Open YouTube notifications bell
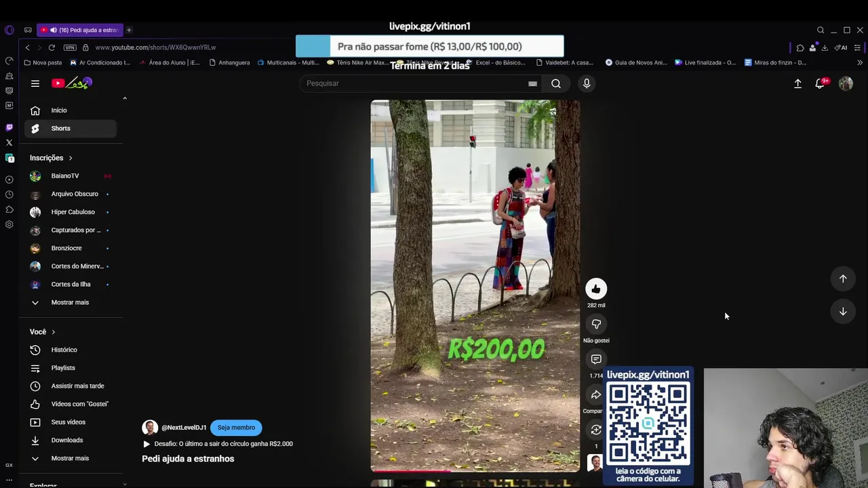Viewport: 868px width, 488px height. click(x=821, y=83)
